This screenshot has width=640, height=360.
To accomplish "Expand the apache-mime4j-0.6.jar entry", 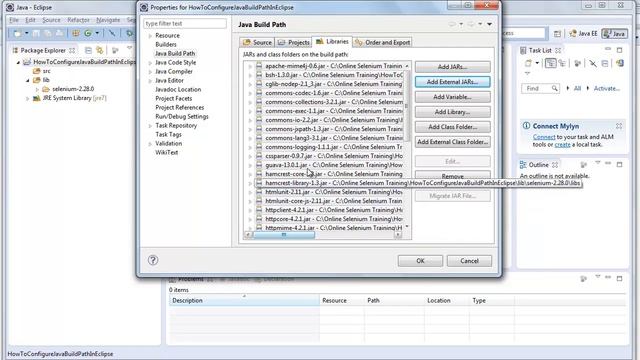I will tap(250, 66).
